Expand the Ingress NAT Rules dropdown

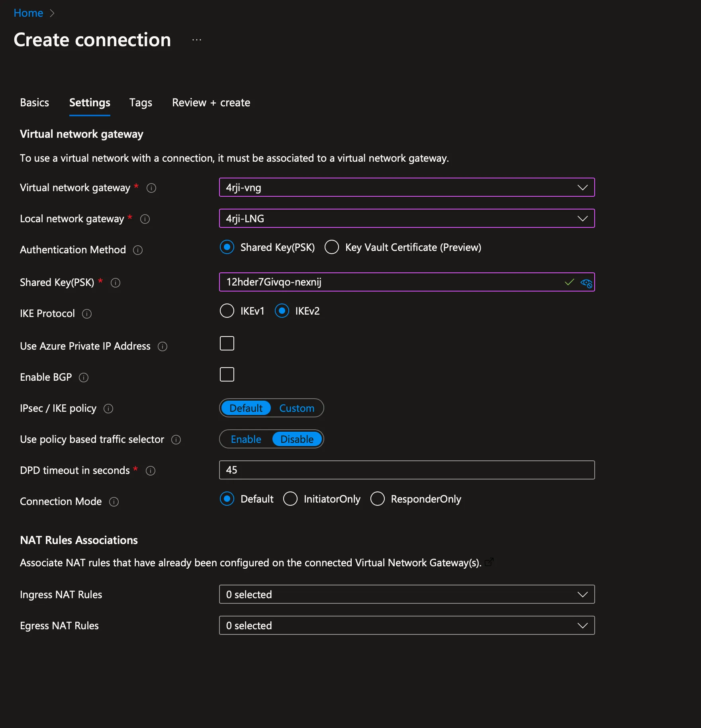(582, 595)
